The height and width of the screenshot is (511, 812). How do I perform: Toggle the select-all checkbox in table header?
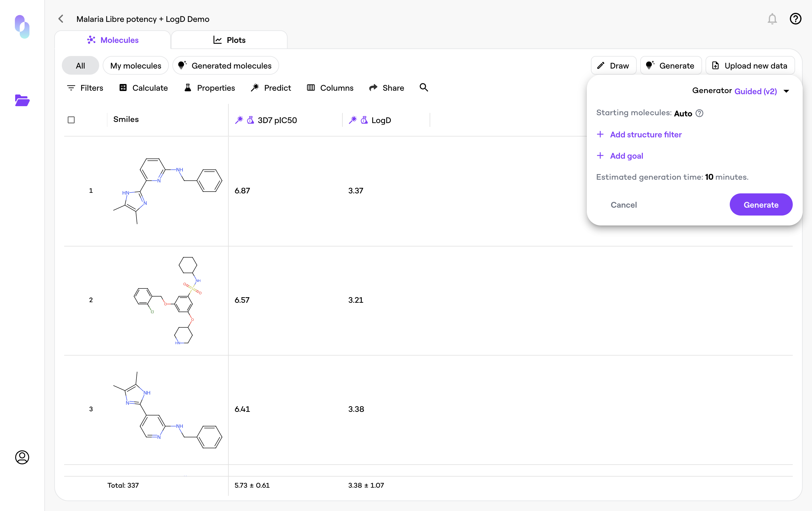tap(71, 120)
